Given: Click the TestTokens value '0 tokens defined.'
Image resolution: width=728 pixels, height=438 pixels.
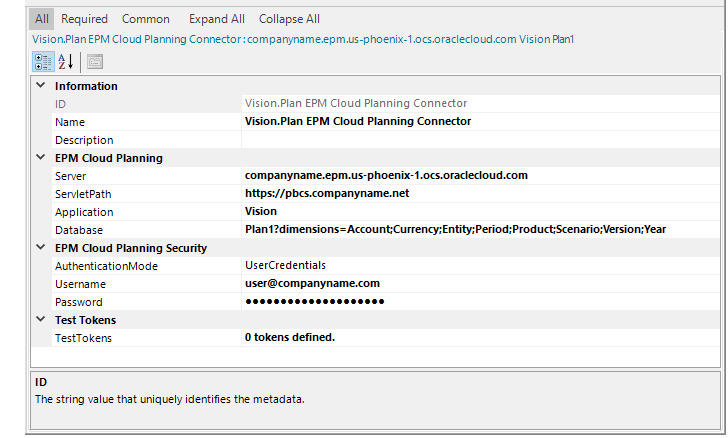Looking at the screenshot, I should coord(481,338).
